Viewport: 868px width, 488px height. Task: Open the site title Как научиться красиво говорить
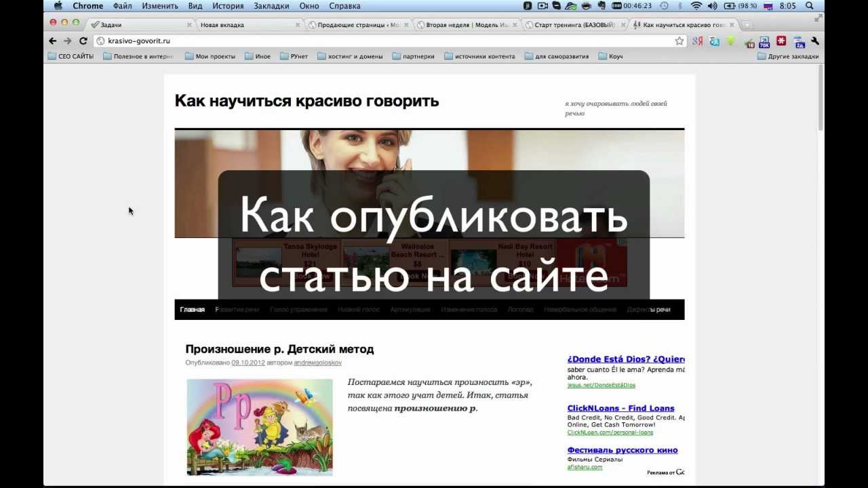click(307, 101)
